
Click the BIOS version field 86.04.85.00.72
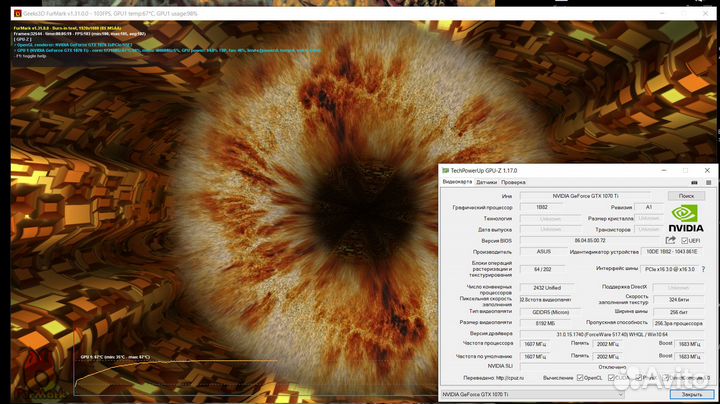590,241
